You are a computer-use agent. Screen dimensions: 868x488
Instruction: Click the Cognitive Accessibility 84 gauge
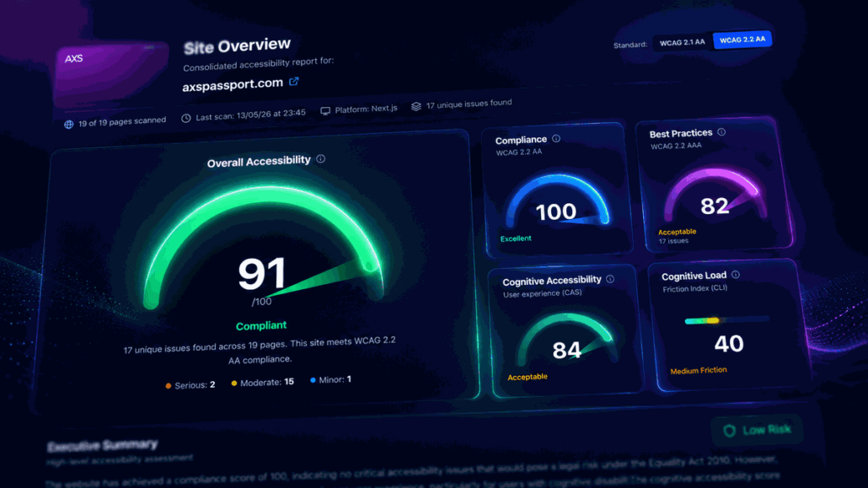pyautogui.click(x=566, y=339)
